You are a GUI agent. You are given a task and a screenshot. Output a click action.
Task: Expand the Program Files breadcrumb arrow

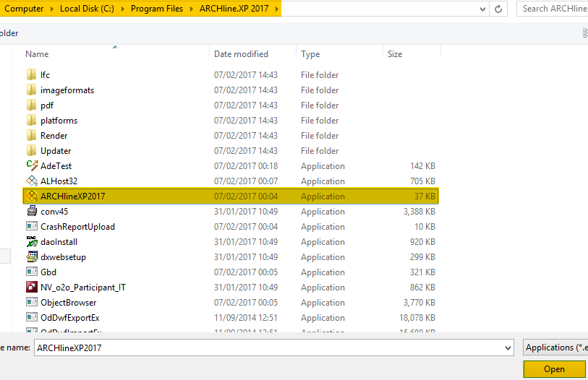tap(191, 9)
